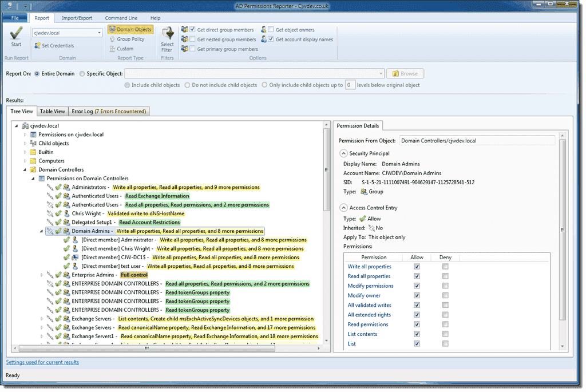Viewport: 586px width, 392px height.
Task: Check the Allow box for Modify owner
Action: click(x=417, y=295)
